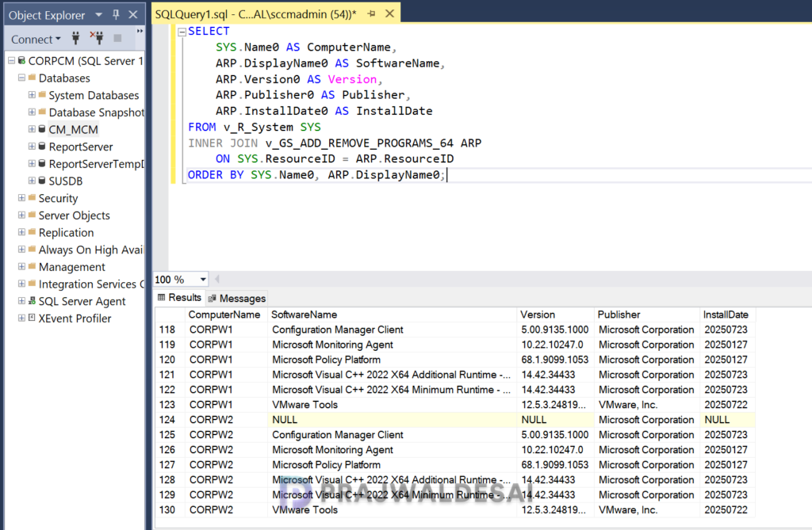This screenshot has height=530, width=812.
Task: Expand the Replication folder
Action: [x=21, y=232]
